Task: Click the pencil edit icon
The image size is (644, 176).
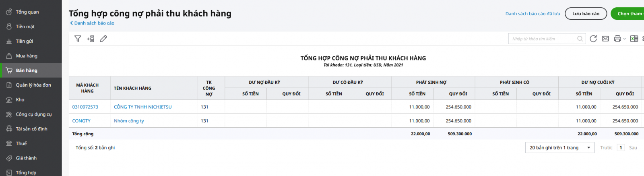Action: click(x=103, y=39)
